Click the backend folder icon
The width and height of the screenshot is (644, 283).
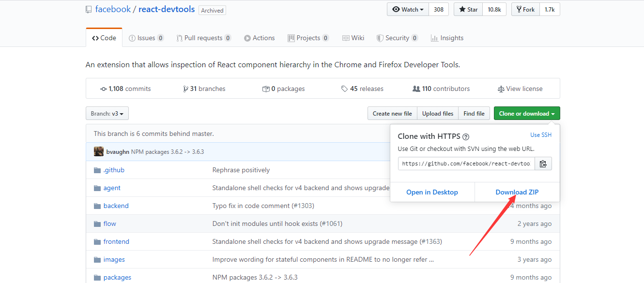(97, 206)
